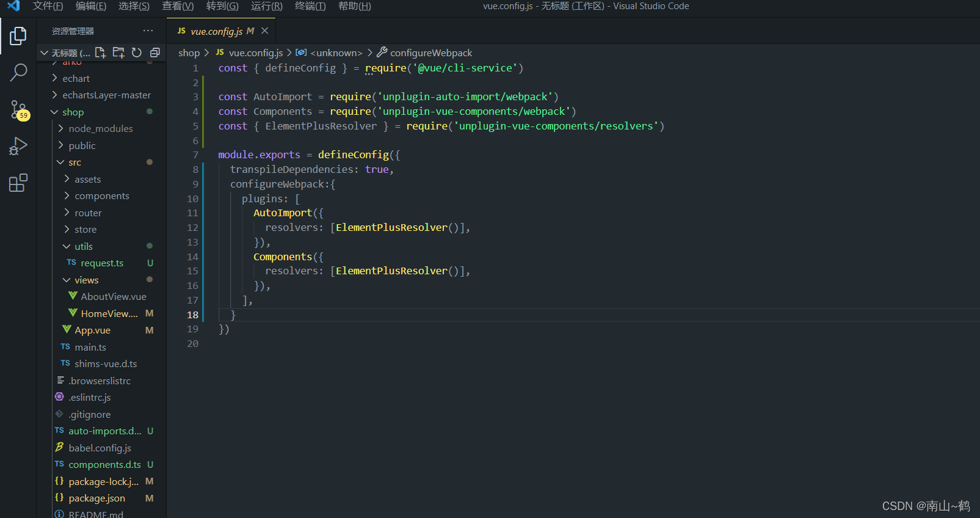Click the JS icon in breadcrumb path
The width and height of the screenshot is (980, 518).
(x=220, y=53)
